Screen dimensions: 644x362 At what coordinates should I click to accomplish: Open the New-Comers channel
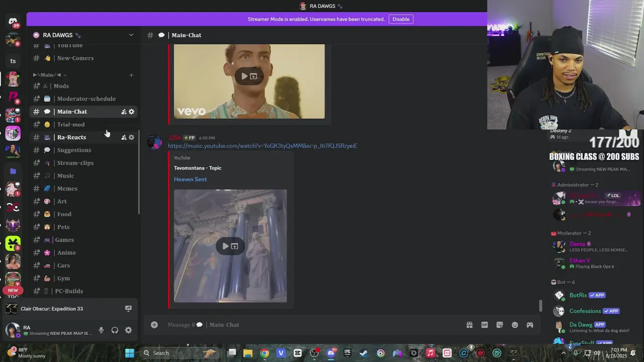coord(83,58)
